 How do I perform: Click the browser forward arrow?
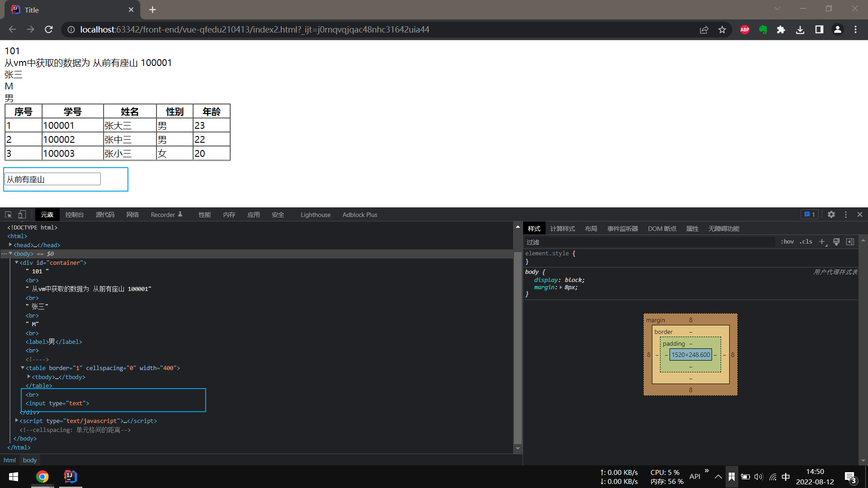pyautogui.click(x=30, y=29)
